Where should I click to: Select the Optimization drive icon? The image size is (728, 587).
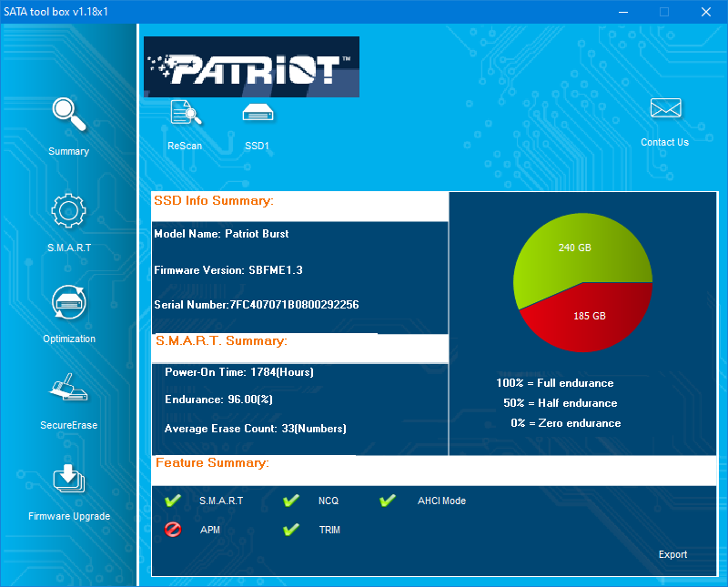tap(69, 302)
